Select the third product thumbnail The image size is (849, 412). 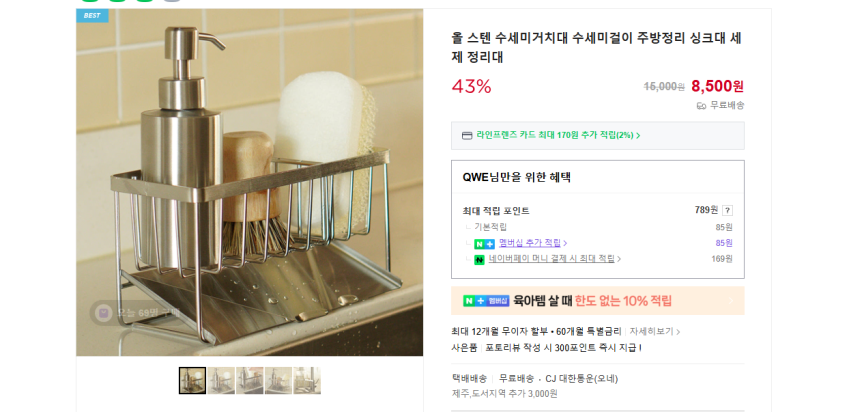tap(250, 381)
